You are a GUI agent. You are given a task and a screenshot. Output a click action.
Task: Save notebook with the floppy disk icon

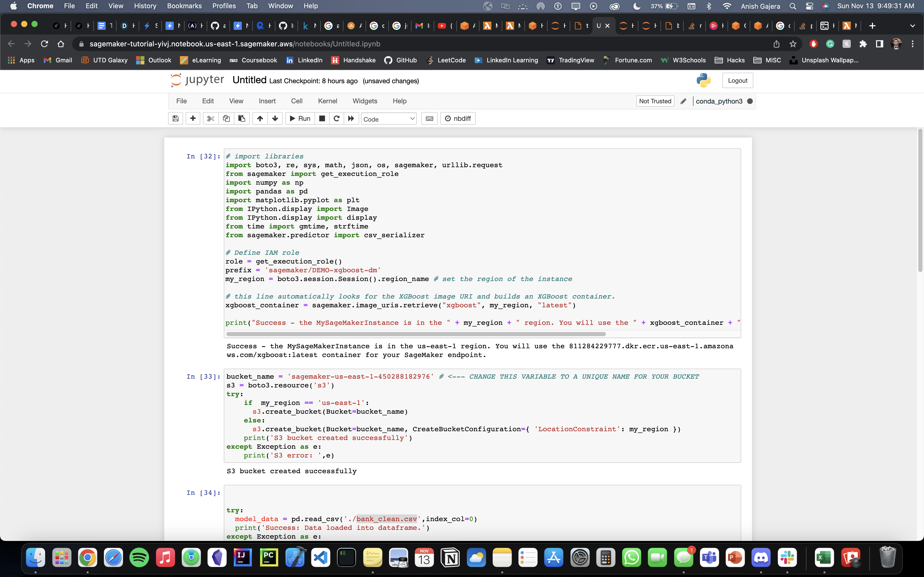[175, 119]
